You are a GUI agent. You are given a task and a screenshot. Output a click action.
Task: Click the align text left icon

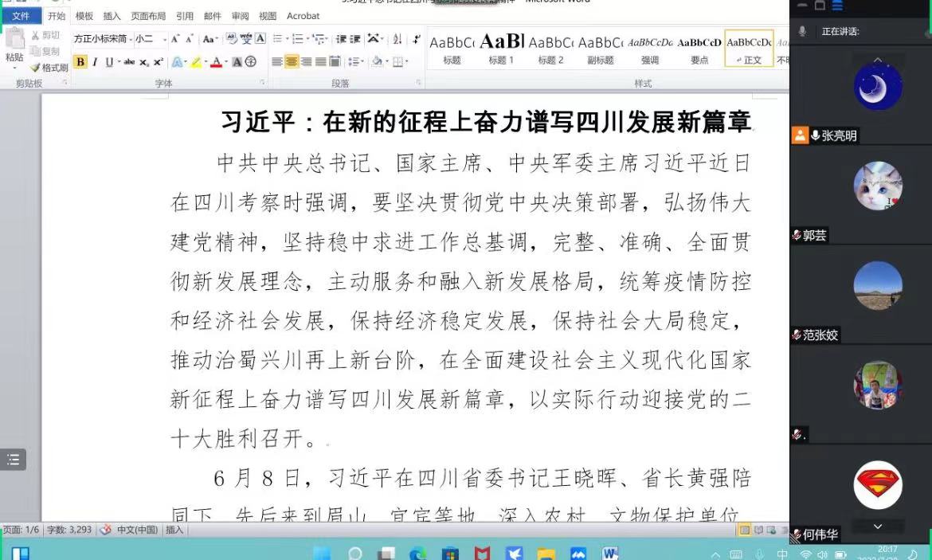[277, 61]
